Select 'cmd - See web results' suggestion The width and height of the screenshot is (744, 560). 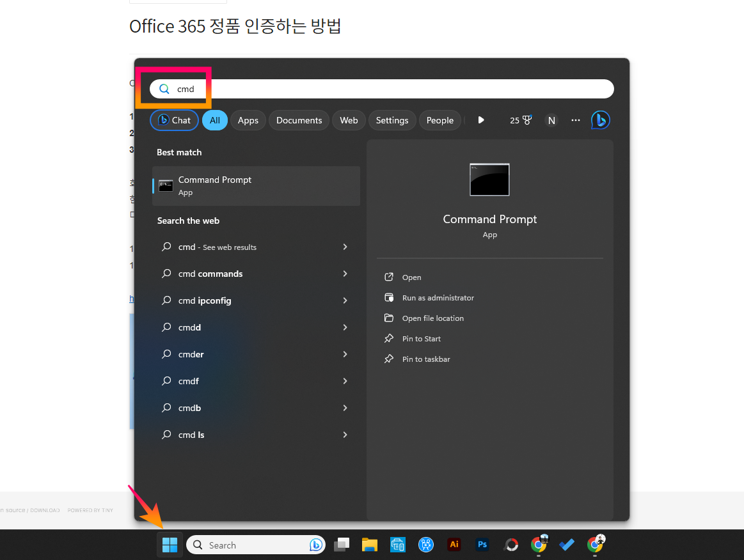click(x=257, y=247)
